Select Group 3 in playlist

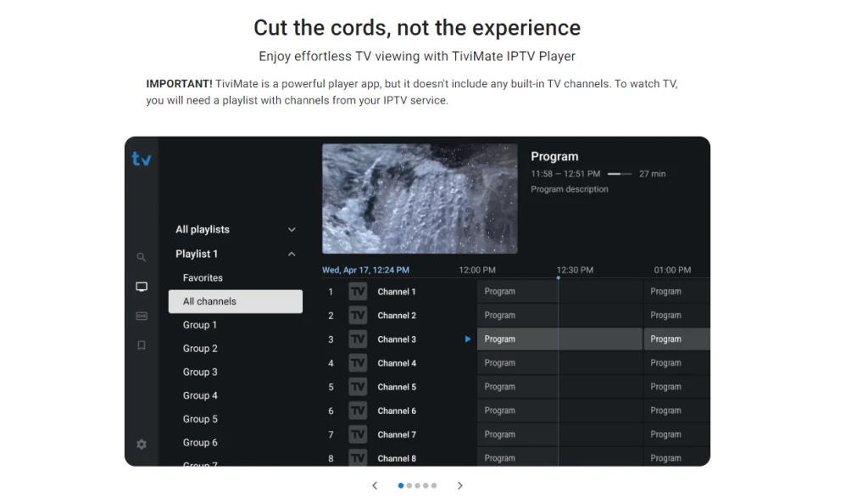[200, 372]
